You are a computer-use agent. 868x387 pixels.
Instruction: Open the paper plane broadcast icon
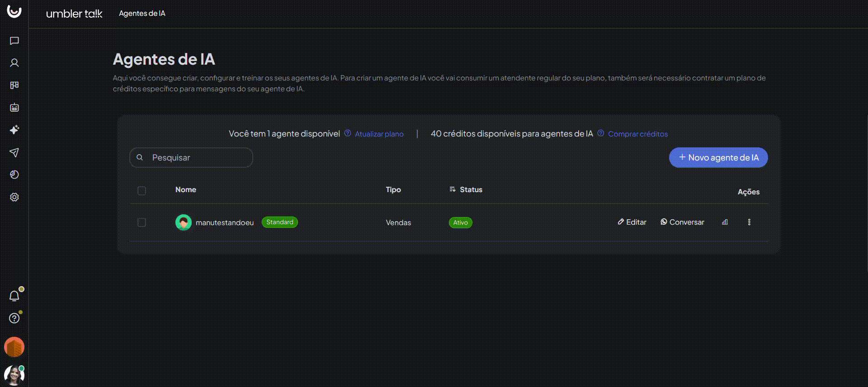14,152
